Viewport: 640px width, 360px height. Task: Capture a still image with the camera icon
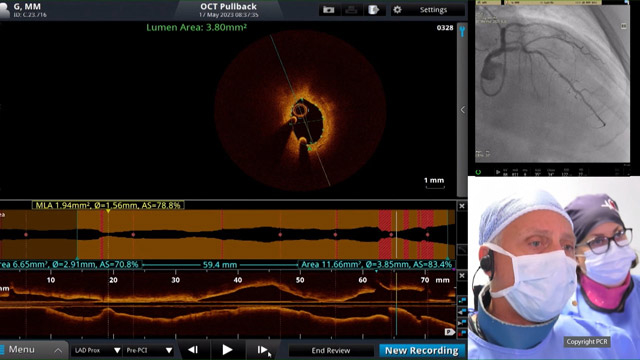[329, 10]
